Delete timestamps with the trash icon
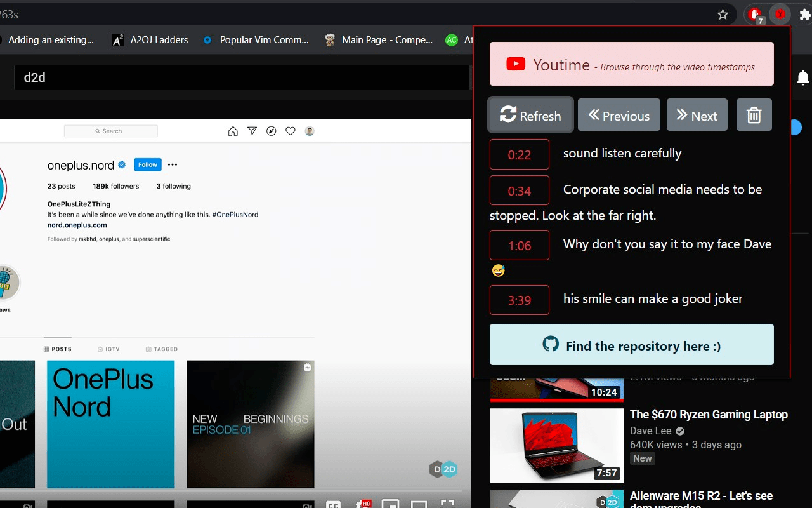 click(x=754, y=115)
